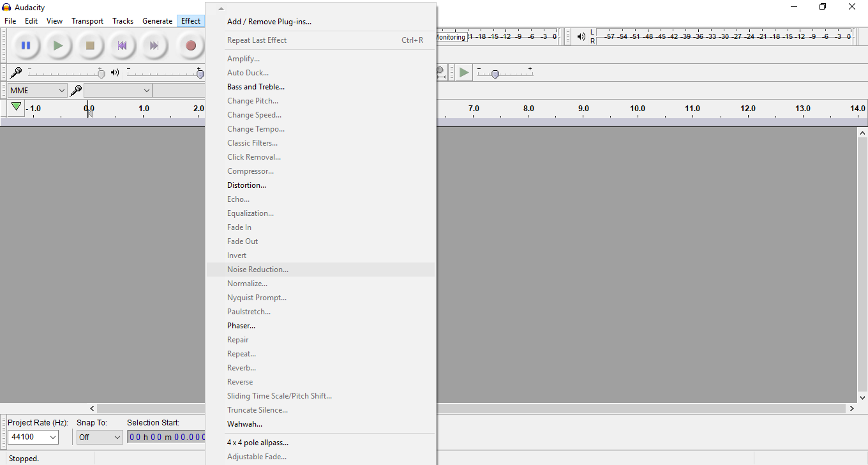Select the highlighted Noise Reduction... entry
868x465 pixels.
pos(320,270)
